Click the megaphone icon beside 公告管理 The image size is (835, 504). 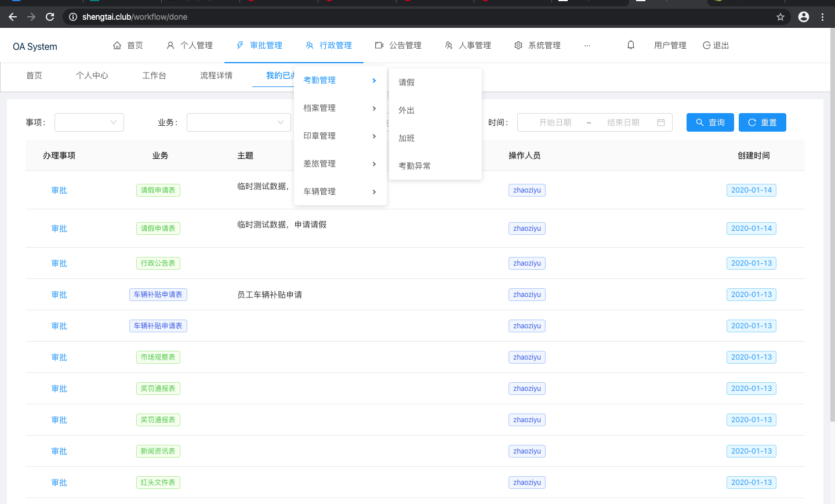[x=379, y=45]
